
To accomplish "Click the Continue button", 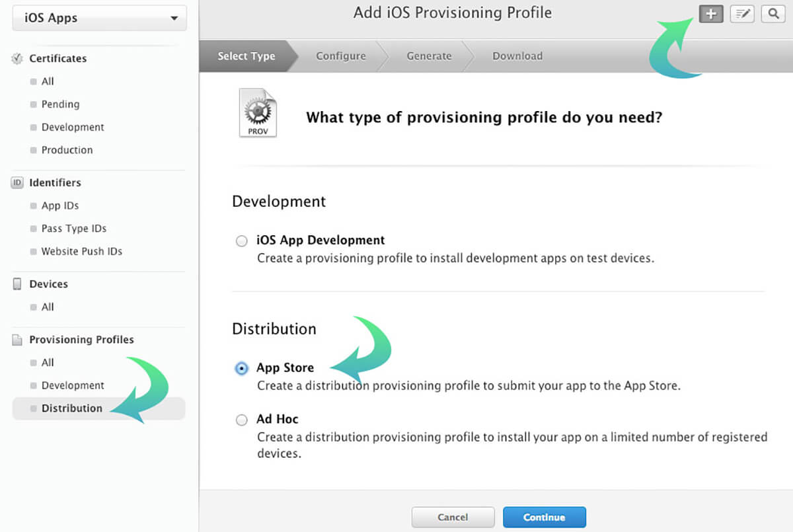I will [545, 517].
